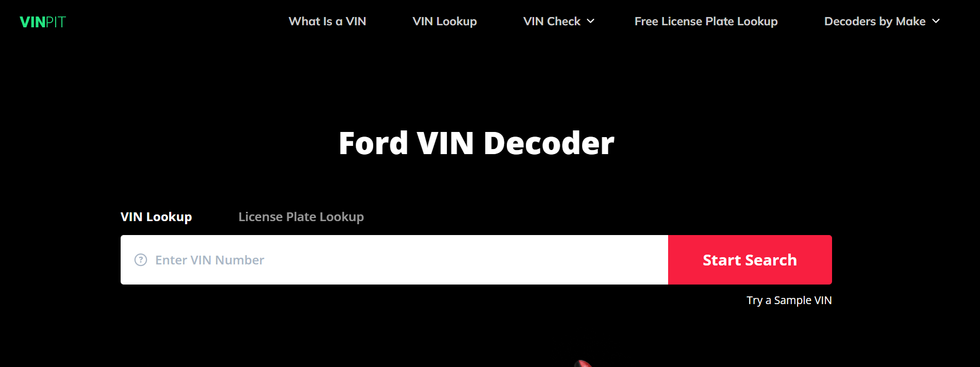Open What Is a VIN page
Screen dimensions: 980x367
(327, 21)
